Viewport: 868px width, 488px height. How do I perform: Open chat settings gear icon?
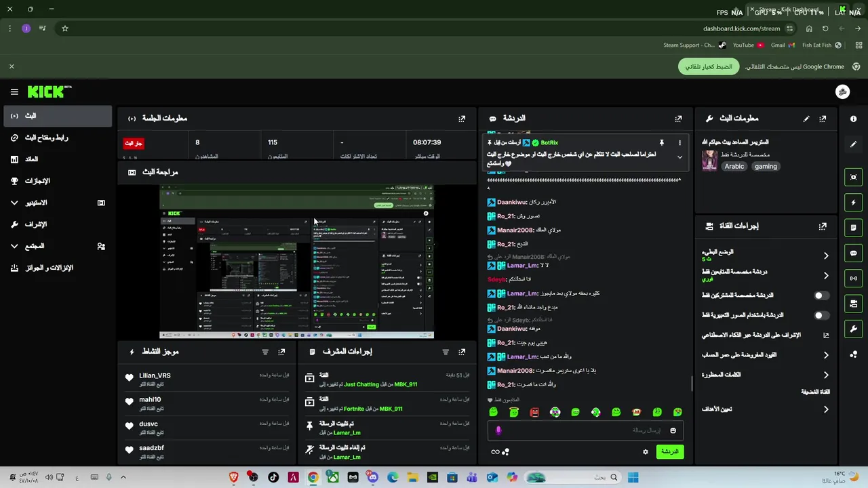646,452
